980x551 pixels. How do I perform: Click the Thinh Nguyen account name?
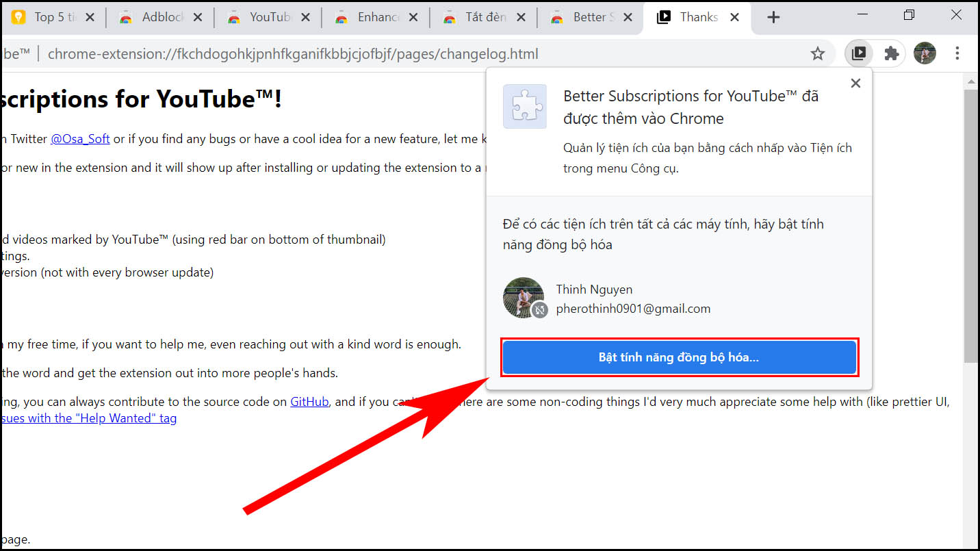(x=594, y=290)
